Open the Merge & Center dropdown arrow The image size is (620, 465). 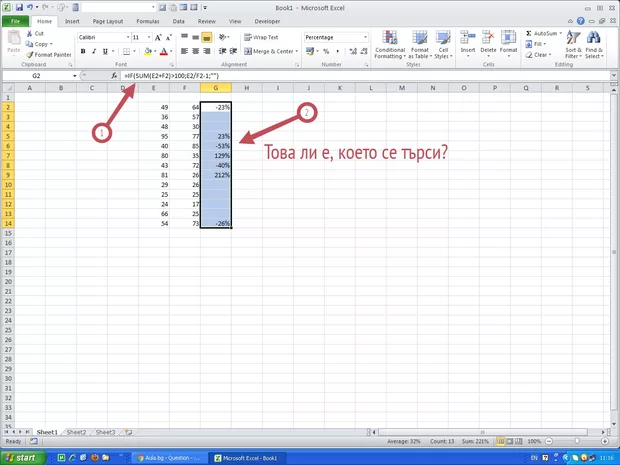pyautogui.click(x=297, y=51)
